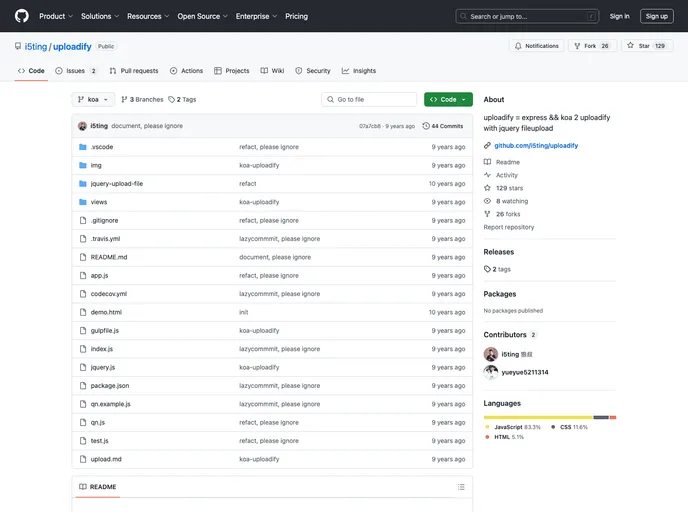Open the index.js file
Screen dimensions: 688x512
(x=102, y=349)
